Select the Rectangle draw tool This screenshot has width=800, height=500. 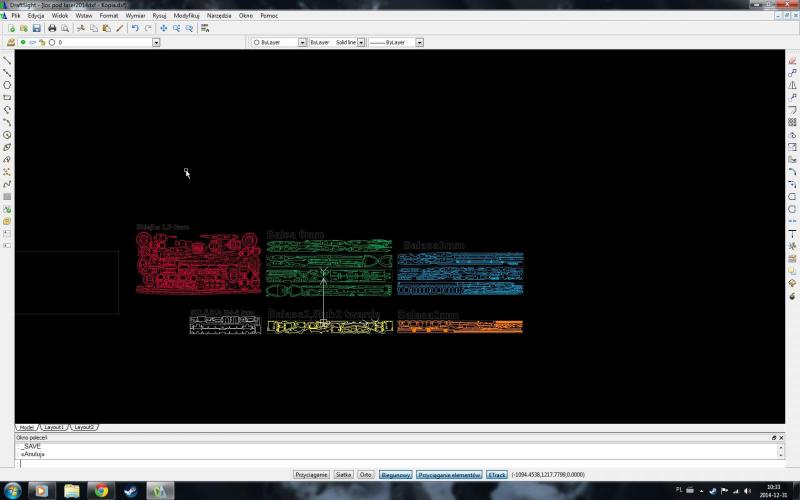(7, 97)
